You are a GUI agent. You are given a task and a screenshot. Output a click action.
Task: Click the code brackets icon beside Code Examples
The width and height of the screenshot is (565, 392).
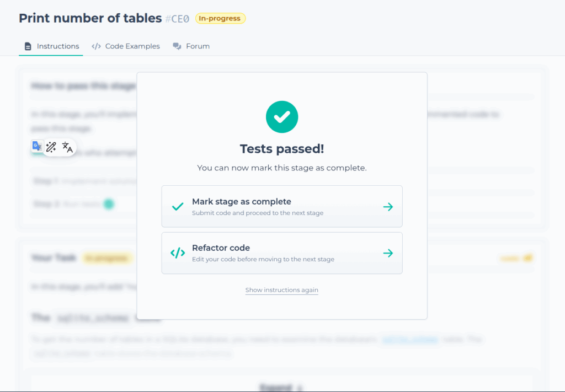click(x=96, y=46)
